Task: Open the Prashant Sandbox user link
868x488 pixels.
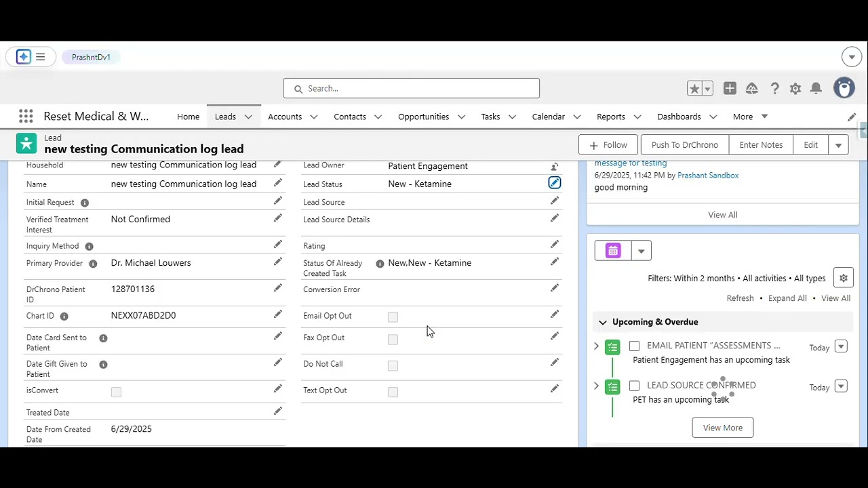Action: [x=708, y=175]
